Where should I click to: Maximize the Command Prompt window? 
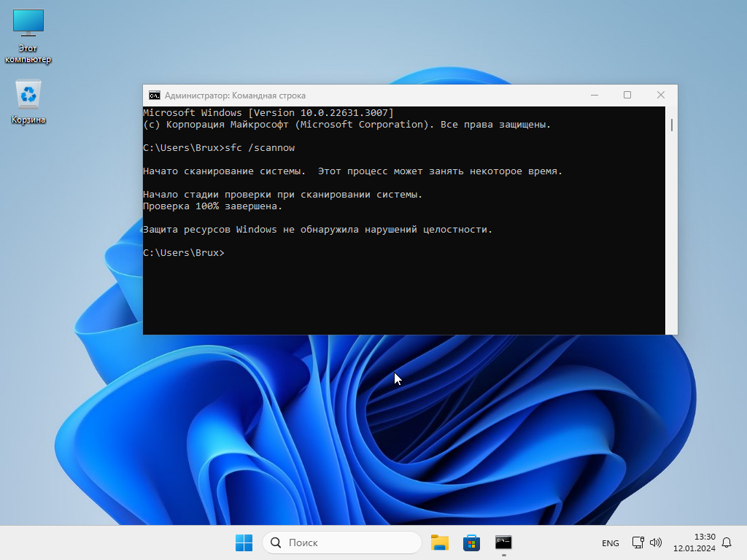tap(627, 96)
